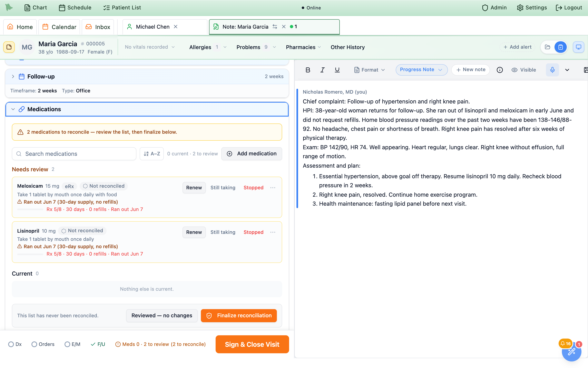This screenshot has height=368, width=588.
Task: Open the Pharmacies dropdown
Action: click(303, 47)
